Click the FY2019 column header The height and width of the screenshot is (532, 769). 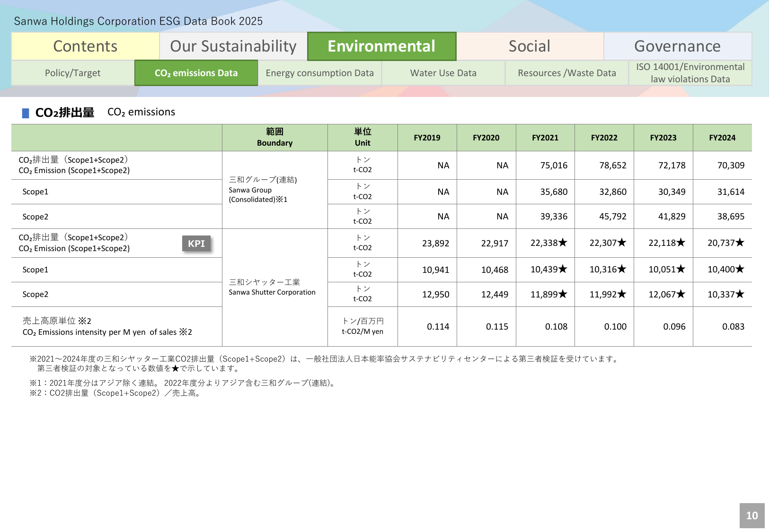[427, 138]
